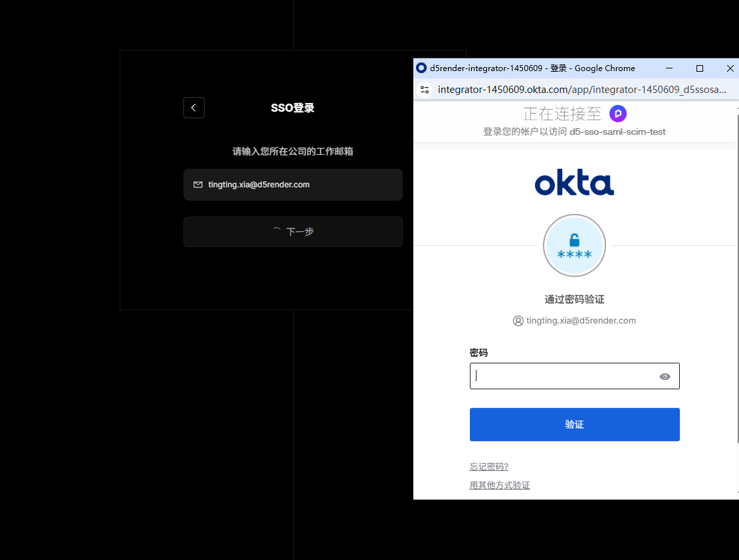Click the envelope icon in the email field
Image resolution: width=739 pixels, height=560 pixels.
(x=197, y=185)
